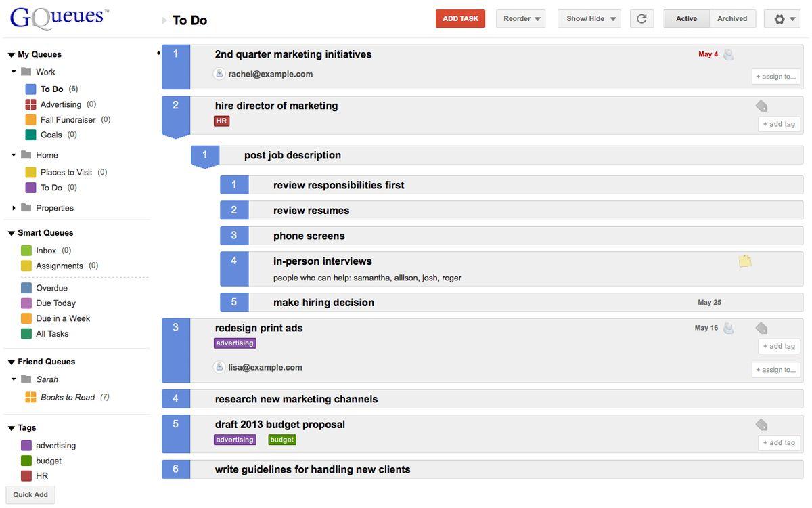Open the Due Today smart queue
This screenshot has height=508, width=812.
[55, 303]
